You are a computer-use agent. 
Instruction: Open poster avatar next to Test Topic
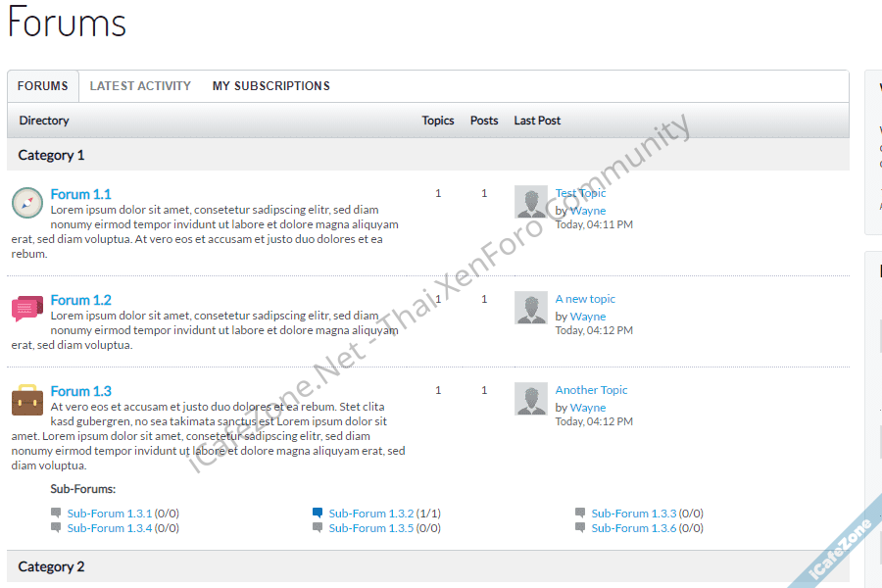coord(531,202)
